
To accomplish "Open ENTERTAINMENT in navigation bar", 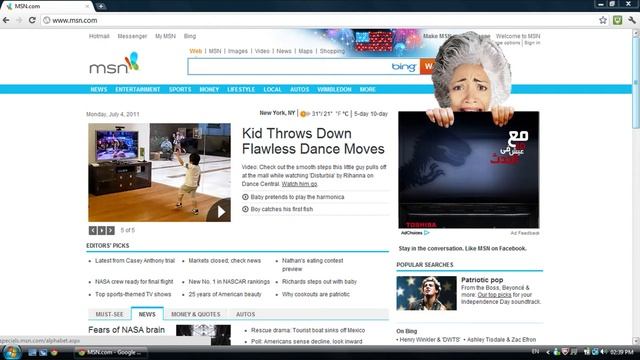I will click(x=138, y=89).
